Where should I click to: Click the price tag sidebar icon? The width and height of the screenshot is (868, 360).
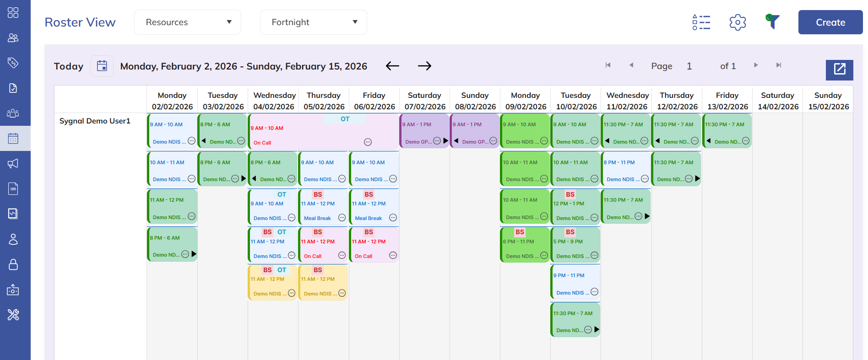[x=13, y=63]
